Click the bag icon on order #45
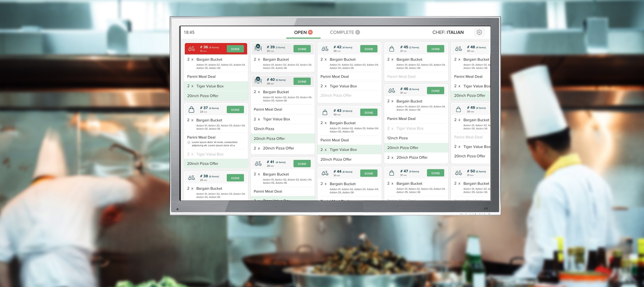This screenshot has height=287, width=644. (391, 48)
